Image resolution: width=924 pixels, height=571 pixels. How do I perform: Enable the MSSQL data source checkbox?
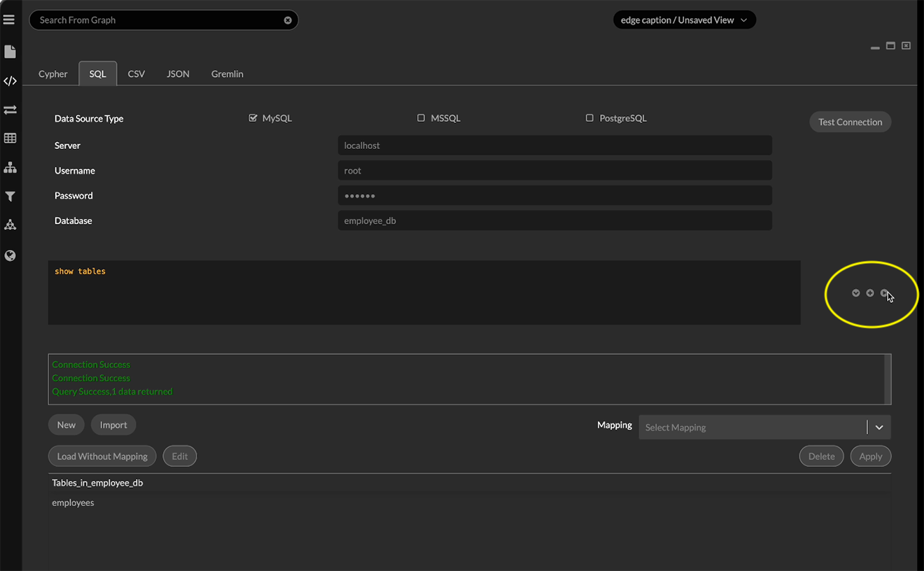(x=421, y=118)
